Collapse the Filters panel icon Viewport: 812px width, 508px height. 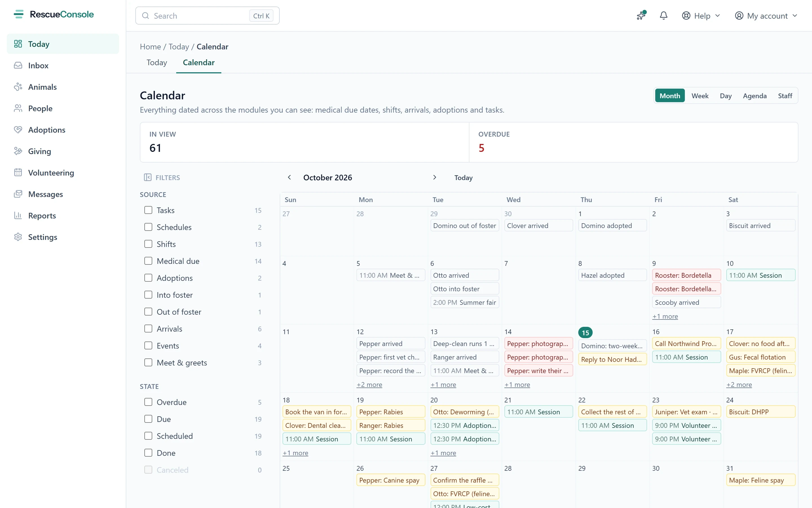(x=147, y=178)
